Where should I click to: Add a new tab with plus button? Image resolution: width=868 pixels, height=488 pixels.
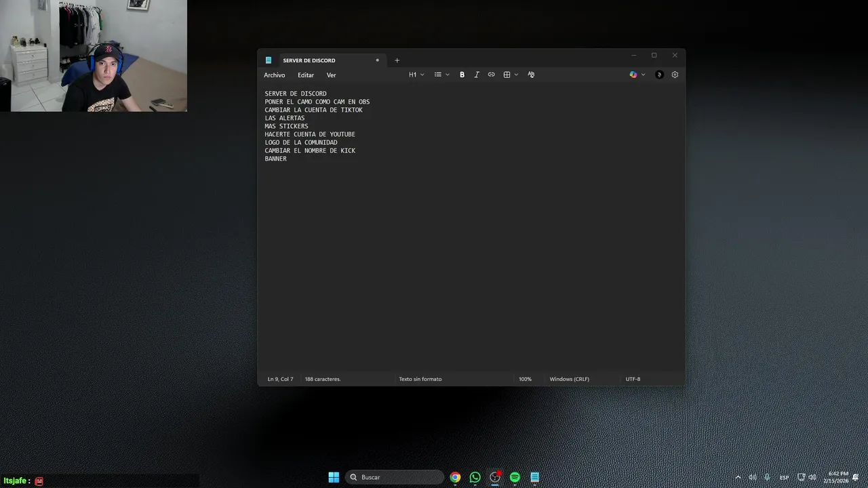click(397, 60)
